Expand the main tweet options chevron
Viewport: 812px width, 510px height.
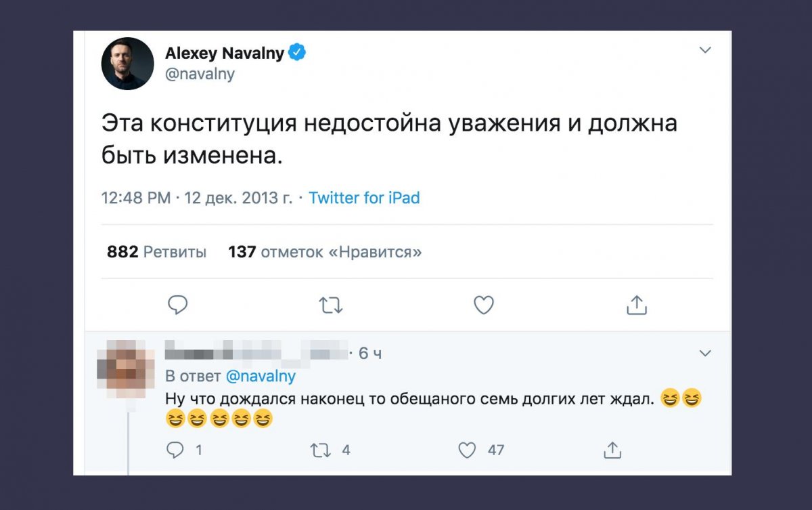[x=705, y=50]
